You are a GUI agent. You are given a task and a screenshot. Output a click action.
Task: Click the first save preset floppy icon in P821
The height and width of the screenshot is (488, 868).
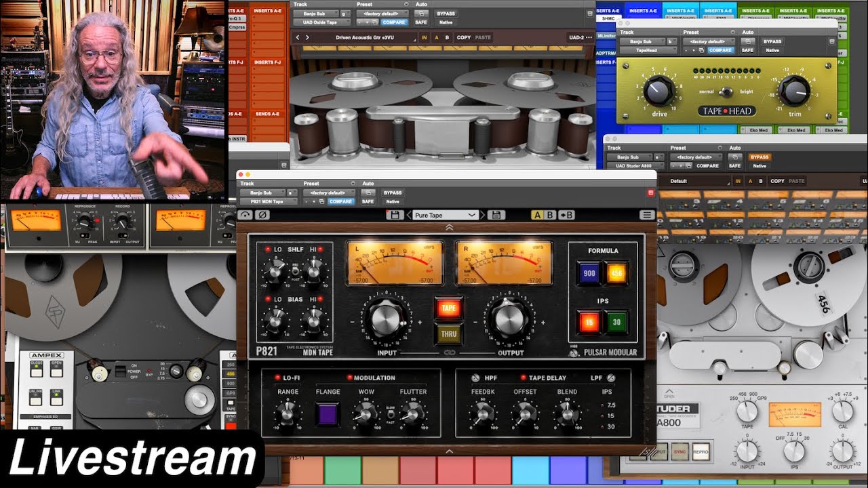coord(395,215)
